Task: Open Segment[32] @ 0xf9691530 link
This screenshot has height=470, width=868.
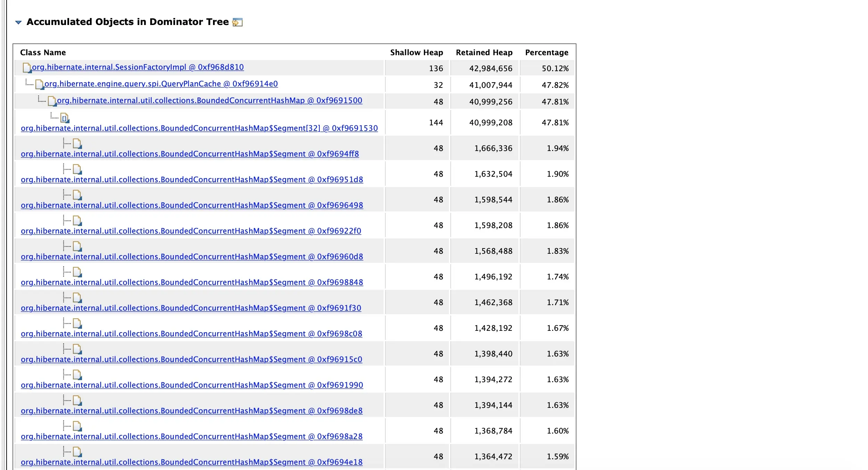Action: pyautogui.click(x=199, y=128)
